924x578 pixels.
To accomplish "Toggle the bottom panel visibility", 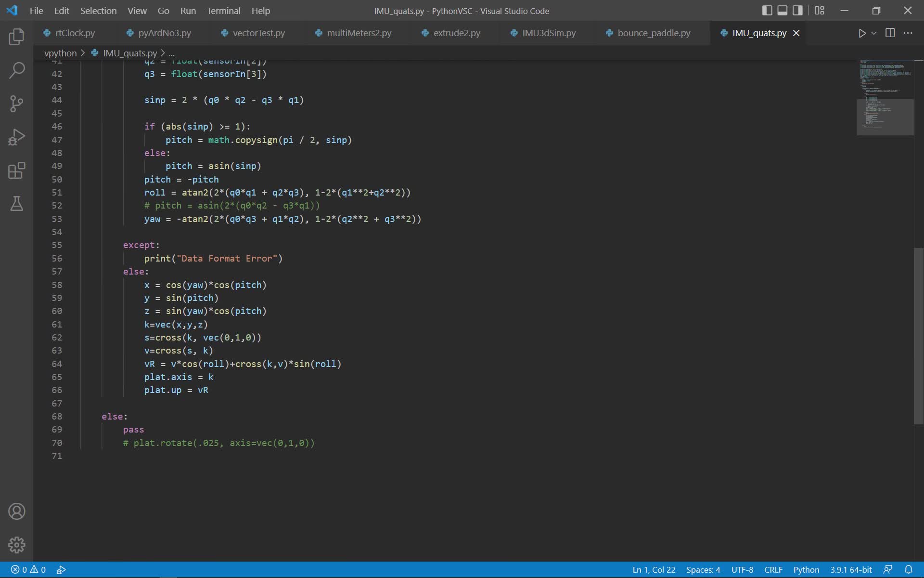I will (x=783, y=10).
